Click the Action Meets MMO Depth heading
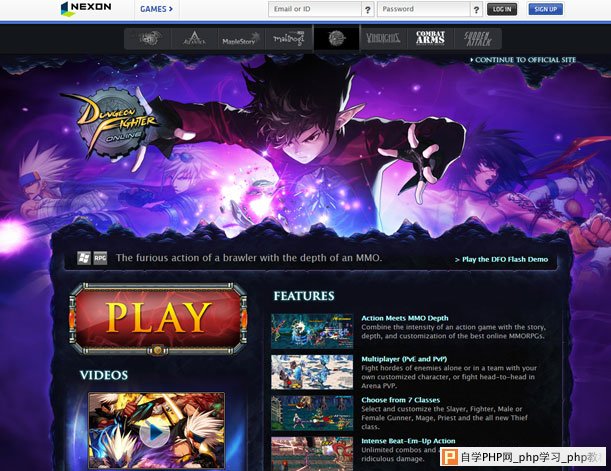This screenshot has width=611, height=471. (x=405, y=318)
